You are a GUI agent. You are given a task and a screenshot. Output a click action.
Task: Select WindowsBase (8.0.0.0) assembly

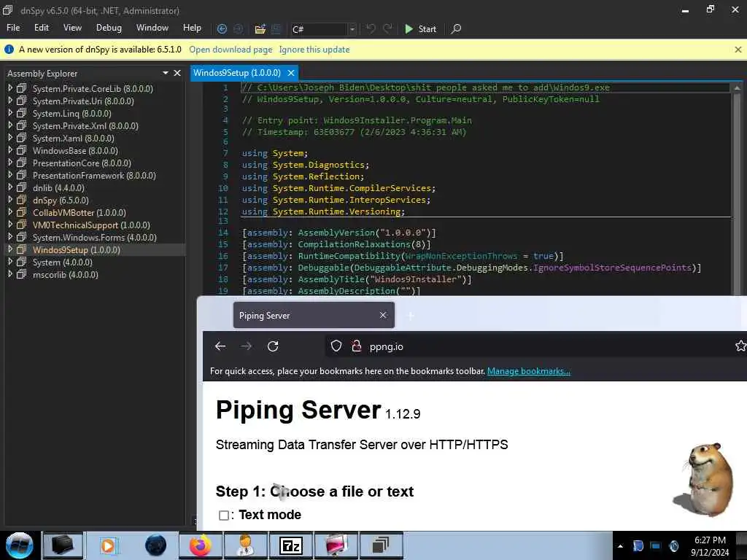tap(75, 150)
